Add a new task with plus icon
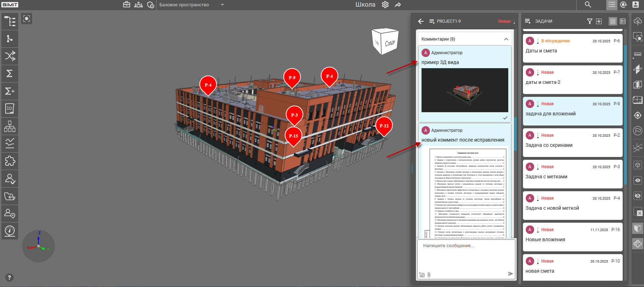This screenshot has width=644, height=287. click(599, 21)
